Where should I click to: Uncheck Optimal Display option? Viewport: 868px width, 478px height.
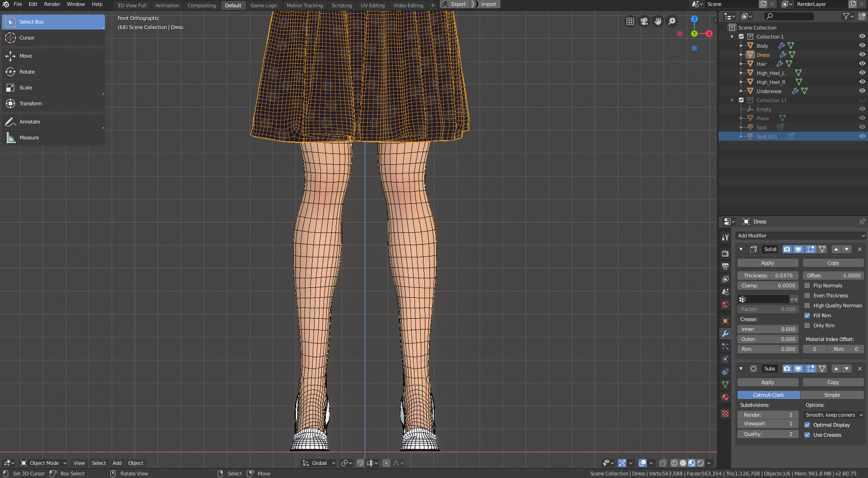coord(807,425)
